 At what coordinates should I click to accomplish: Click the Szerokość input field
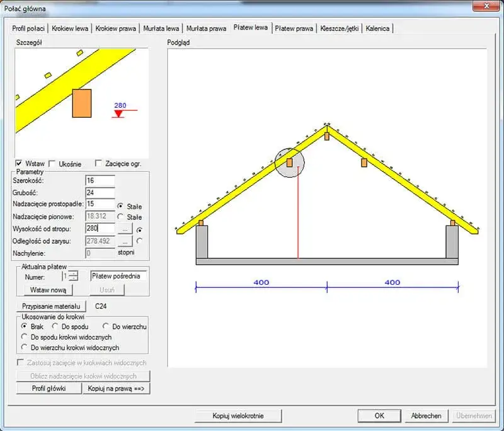click(x=100, y=180)
